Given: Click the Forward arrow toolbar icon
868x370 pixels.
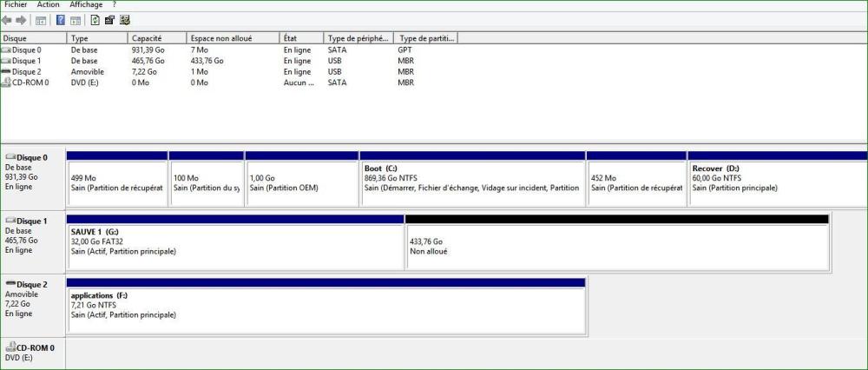Looking at the screenshot, I should 19,20.
